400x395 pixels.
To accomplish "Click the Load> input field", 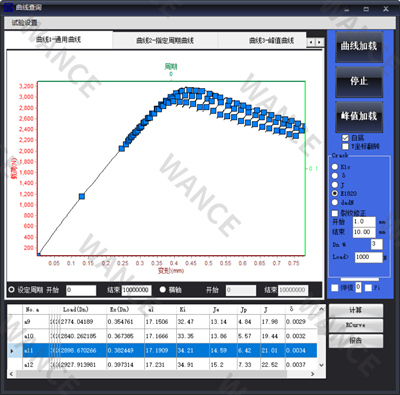I will [368, 257].
